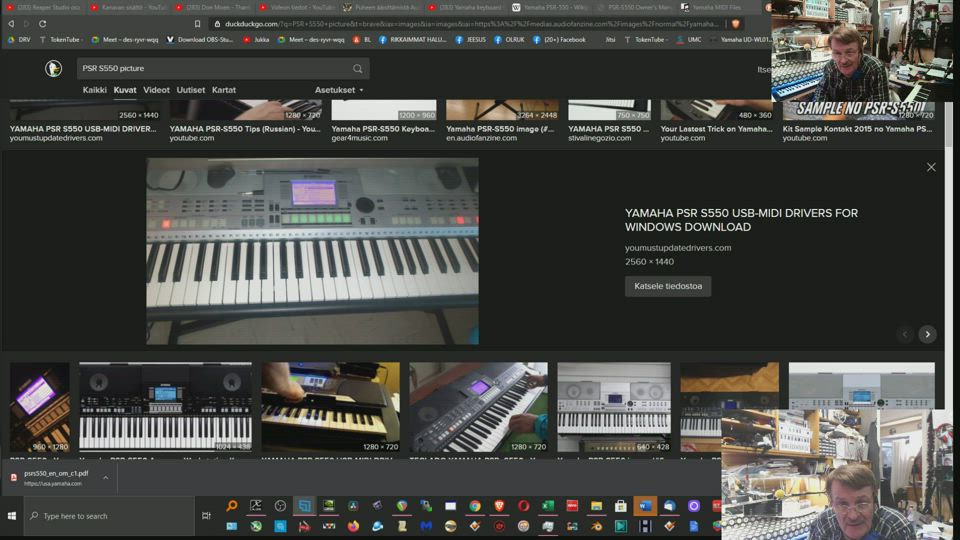
Task: Switch to the Videot tab
Action: (156, 90)
